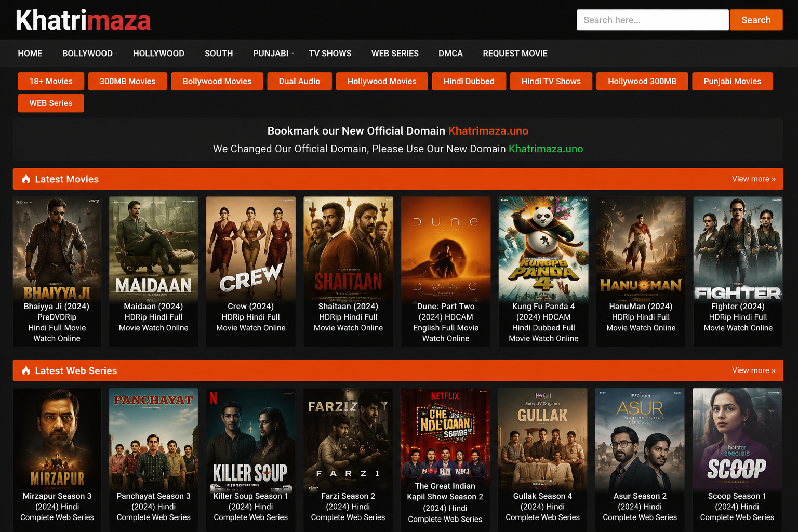Select the 18+ Movies category button

click(x=51, y=81)
